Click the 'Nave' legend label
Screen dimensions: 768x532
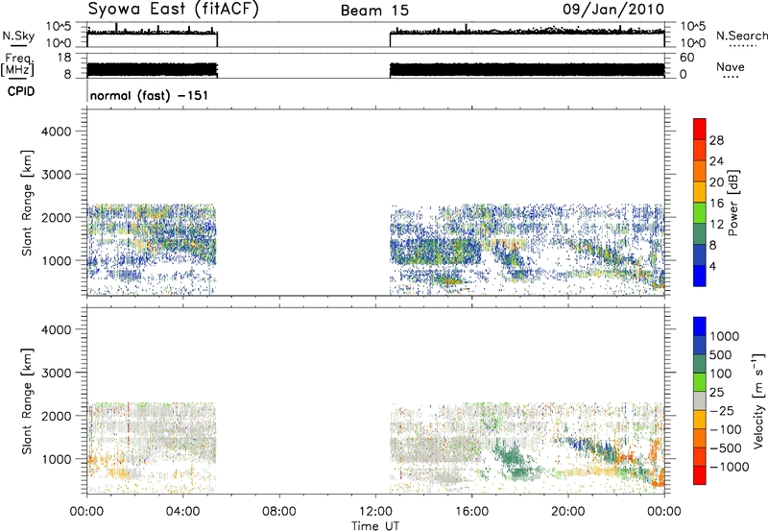(x=731, y=66)
